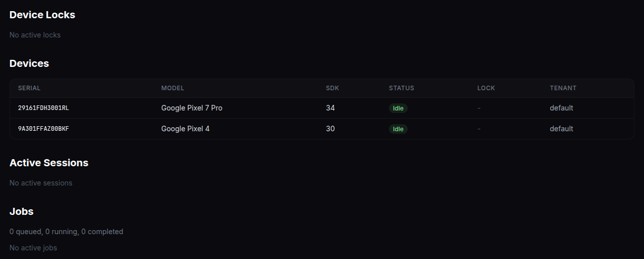
Task: Click the Active Sessions heading
Action: (49, 163)
